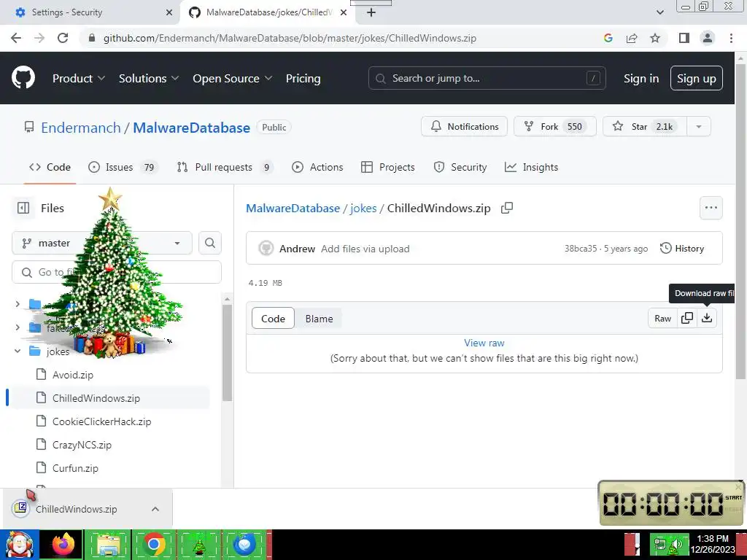The width and height of the screenshot is (747, 560).
Task: Switch to Chrome on the taskbar
Action: tap(154, 544)
